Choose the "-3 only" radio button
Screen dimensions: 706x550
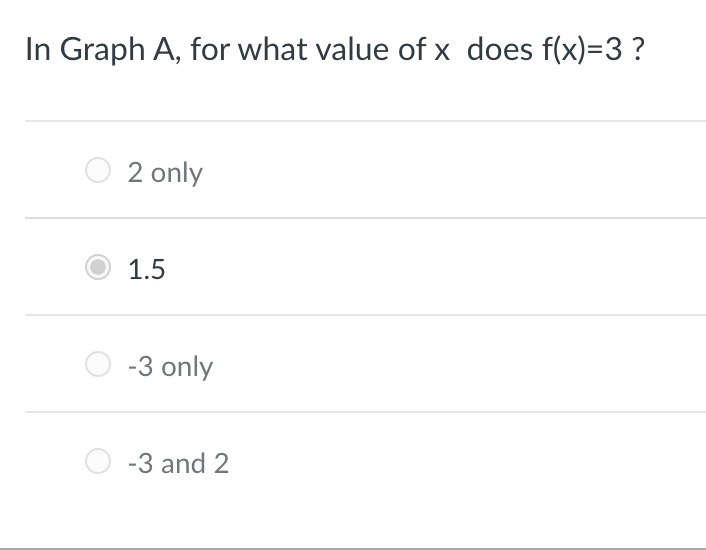point(98,364)
